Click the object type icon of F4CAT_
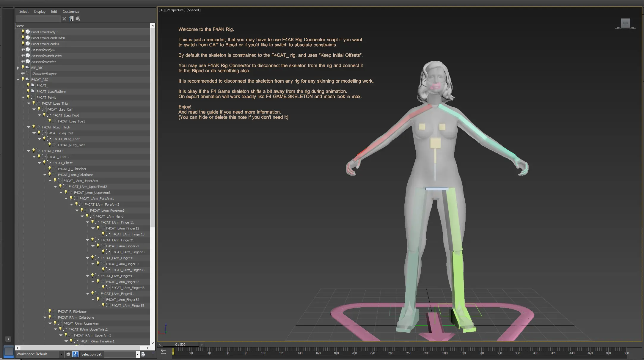Screen dimensions: 644x360 (x=33, y=85)
